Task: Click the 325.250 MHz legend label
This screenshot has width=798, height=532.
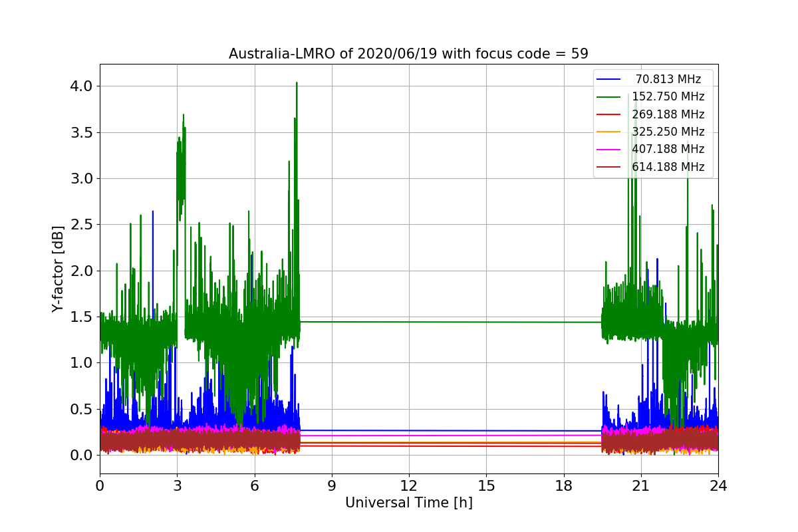Action: [668, 132]
